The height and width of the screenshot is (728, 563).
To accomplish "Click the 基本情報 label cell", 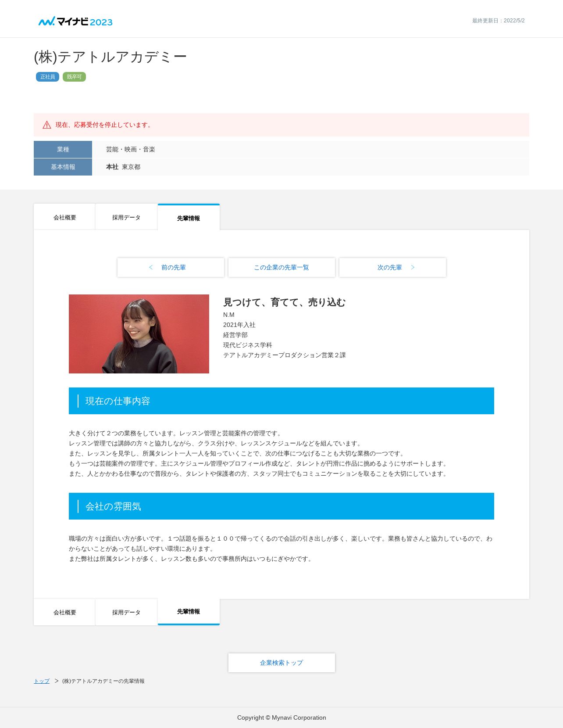I will pyautogui.click(x=63, y=167).
